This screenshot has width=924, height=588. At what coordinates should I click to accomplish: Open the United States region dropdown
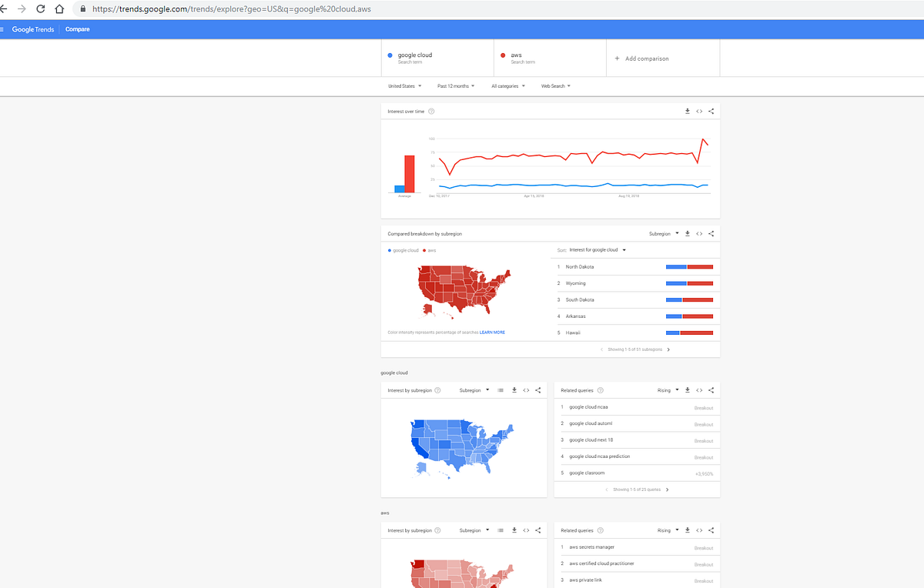(x=405, y=86)
